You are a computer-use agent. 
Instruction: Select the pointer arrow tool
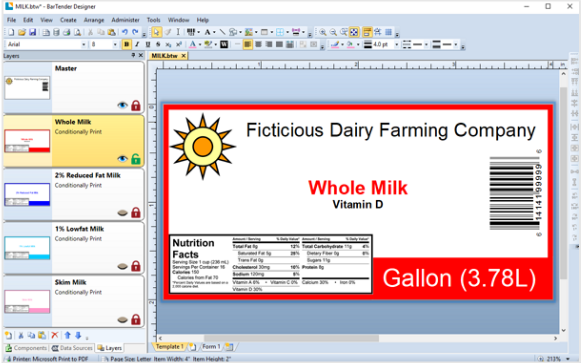[157, 32]
